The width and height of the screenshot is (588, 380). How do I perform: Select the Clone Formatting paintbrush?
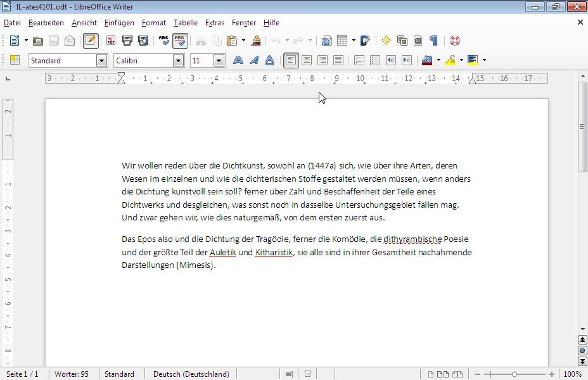click(x=257, y=41)
